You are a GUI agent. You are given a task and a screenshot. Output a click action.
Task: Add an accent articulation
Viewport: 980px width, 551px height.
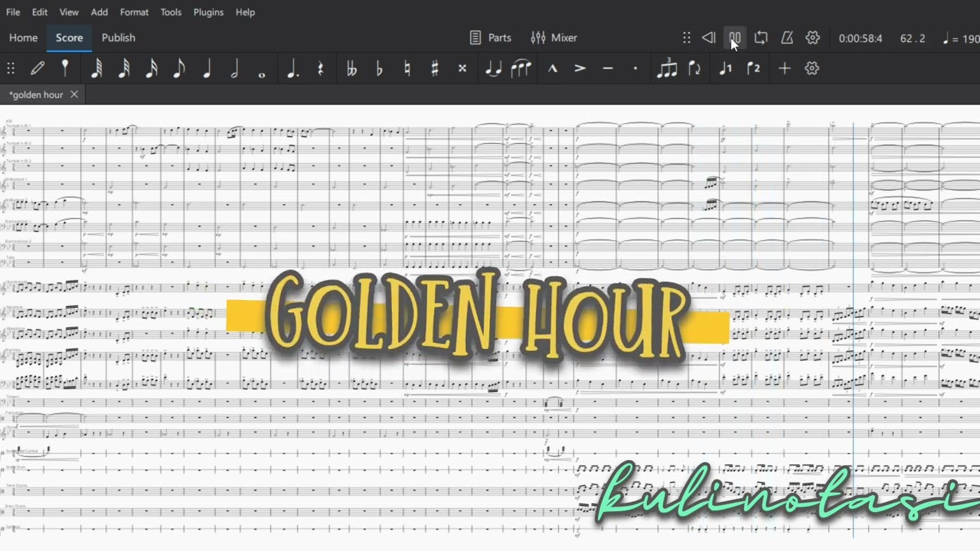(580, 69)
